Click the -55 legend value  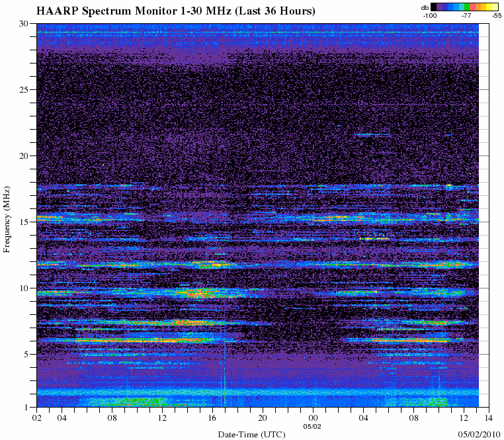click(497, 15)
